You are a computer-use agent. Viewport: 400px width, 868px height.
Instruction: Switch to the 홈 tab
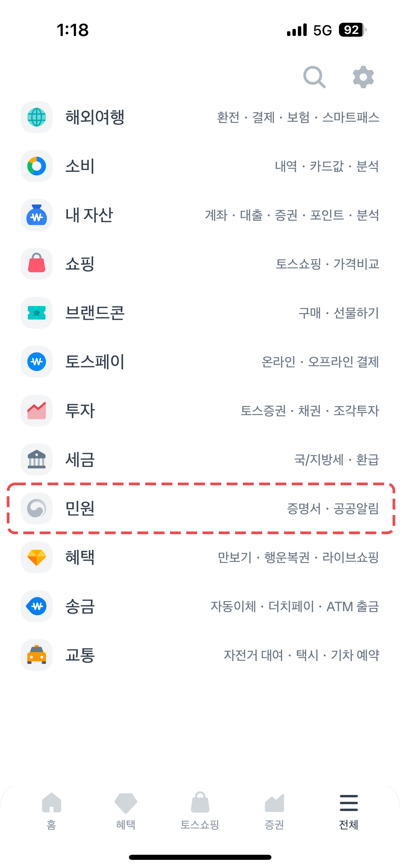51,811
